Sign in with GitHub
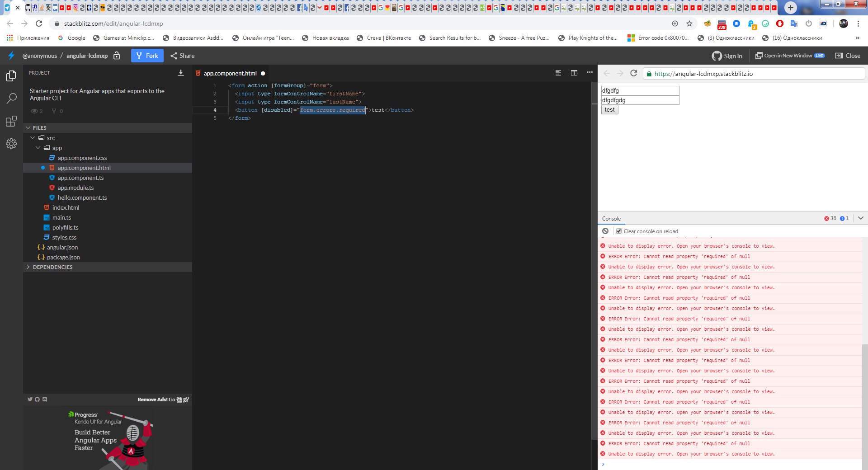The width and height of the screenshot is (868, 470). [727, 56]
